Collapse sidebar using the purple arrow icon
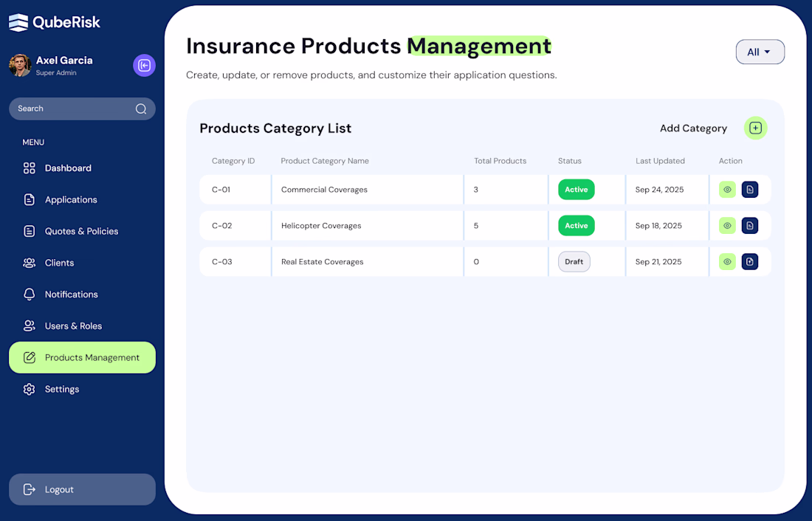This screenshot has height=521, width=812. pyautogui.click(x=144, y=65)
